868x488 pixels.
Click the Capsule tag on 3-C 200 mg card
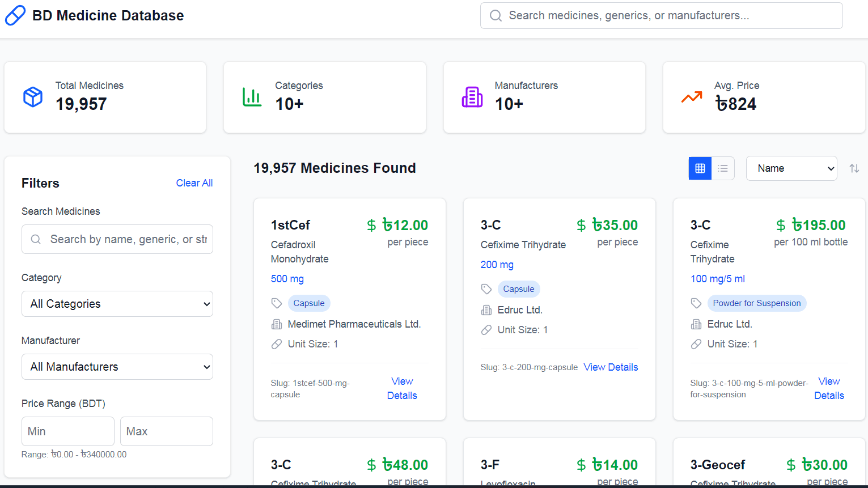point(519,289)
